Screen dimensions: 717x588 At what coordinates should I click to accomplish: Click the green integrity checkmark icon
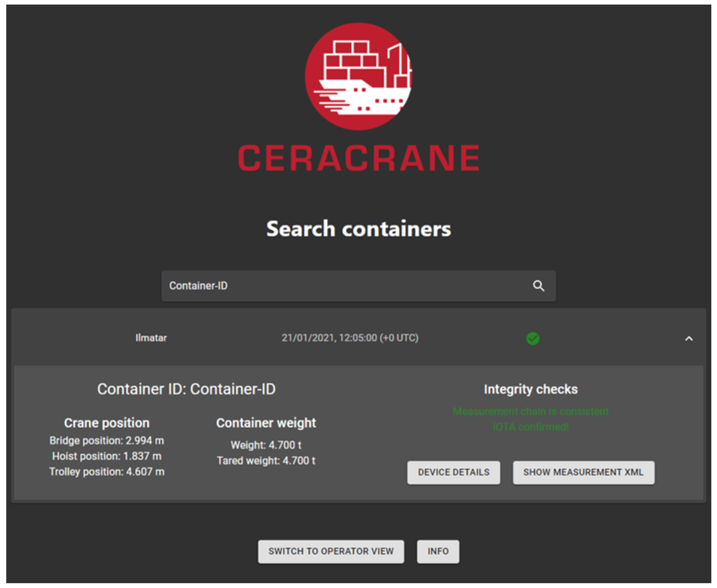[532, 338]
